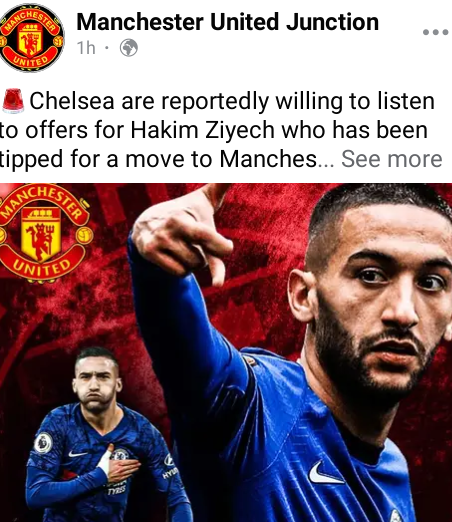452x522 pixels.
Task: Click the 1h post timestamp
Action: 86,48
